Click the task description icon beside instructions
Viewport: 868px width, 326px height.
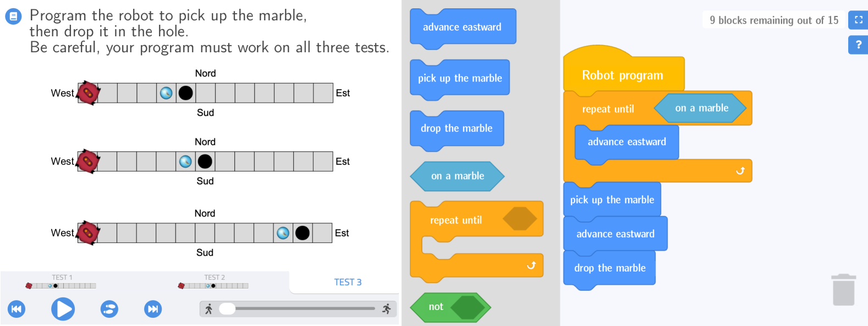pyautogui.click(x=13, y=16)
